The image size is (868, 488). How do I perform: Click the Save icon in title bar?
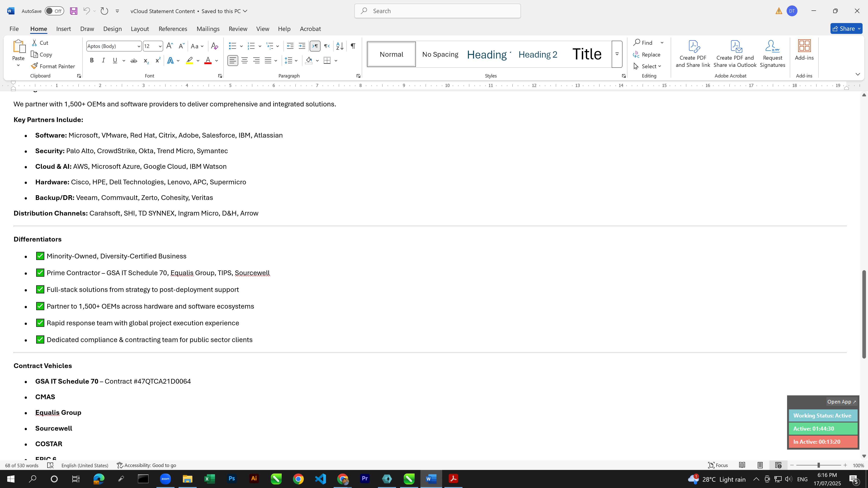pos(73,11)
